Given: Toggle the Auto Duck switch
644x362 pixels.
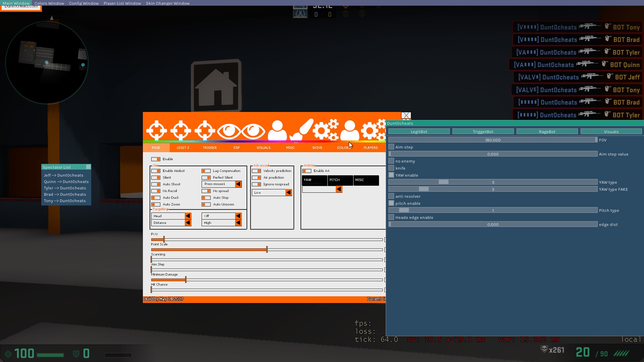Looking at the screenshot, I should pyautogui.click(x=156, y=198).
